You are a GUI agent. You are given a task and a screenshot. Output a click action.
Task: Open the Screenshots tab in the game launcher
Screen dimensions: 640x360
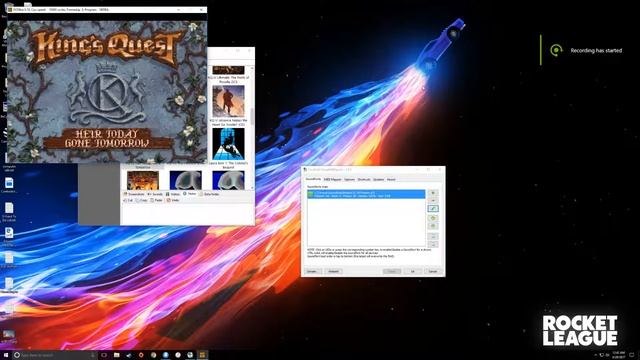coord(134,194)
